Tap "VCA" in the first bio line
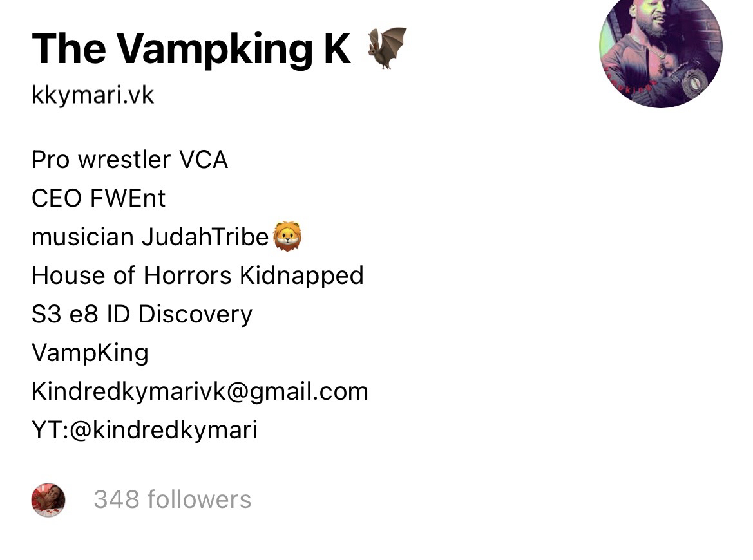 point(204,160)
